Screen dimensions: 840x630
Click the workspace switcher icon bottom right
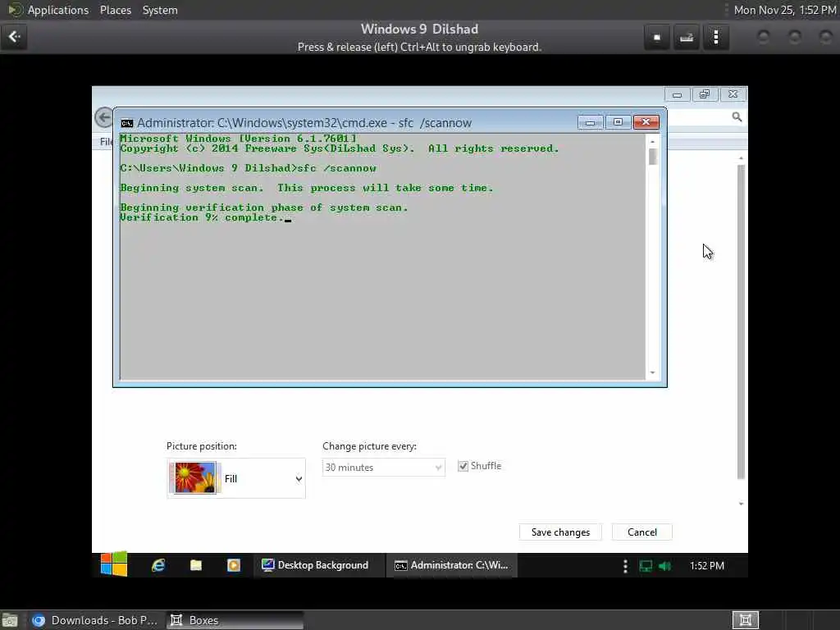[x=745, y=620]
